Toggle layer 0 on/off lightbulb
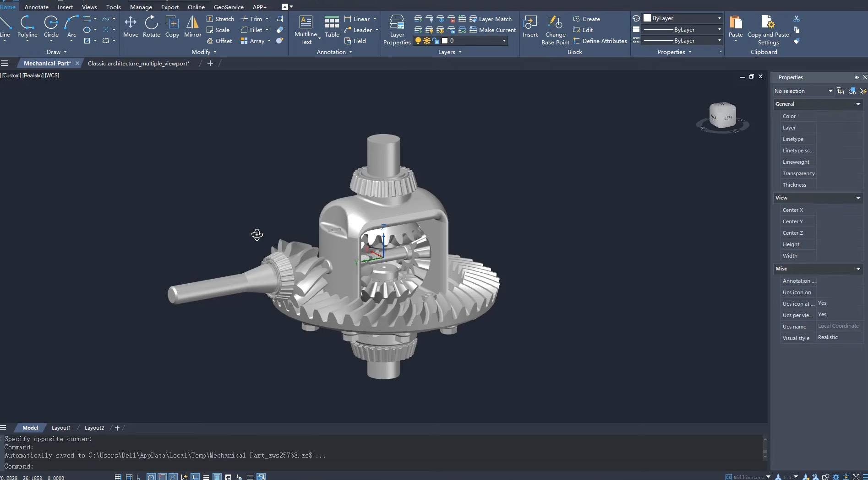The image size is (868, 480). [x=418, y=41]
